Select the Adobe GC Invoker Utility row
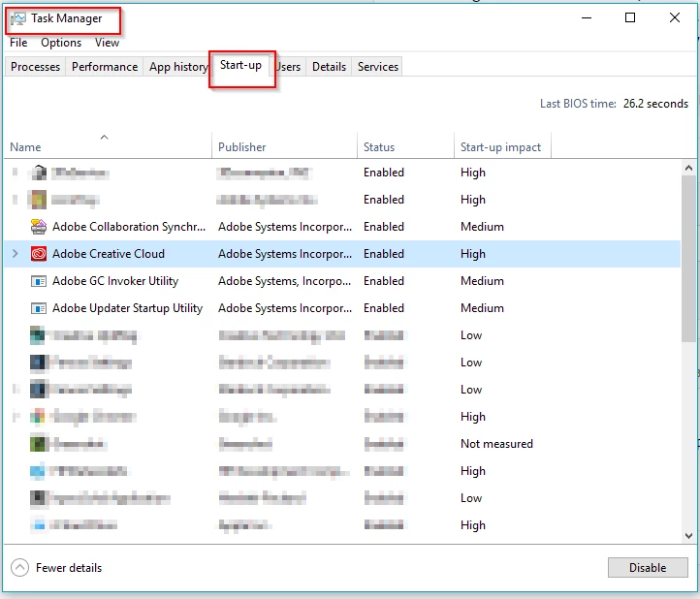The height and width of the screenshot is (599, 700). [342, 281]
